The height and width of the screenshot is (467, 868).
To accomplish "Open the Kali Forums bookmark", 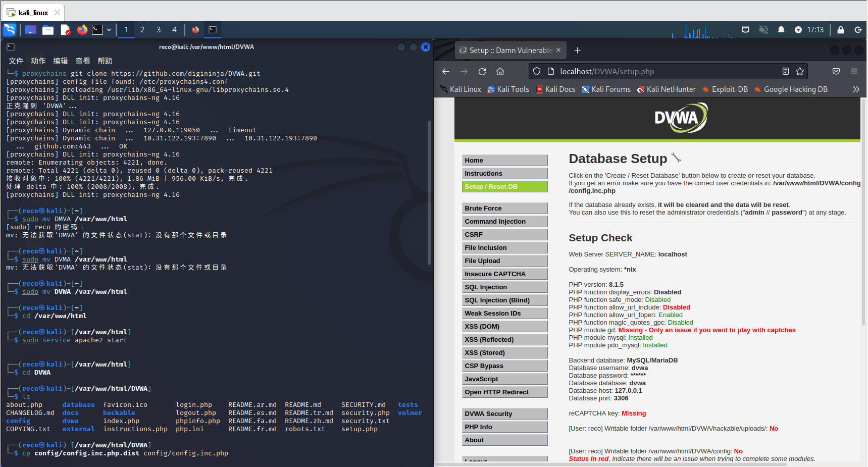I will point(606,89).
